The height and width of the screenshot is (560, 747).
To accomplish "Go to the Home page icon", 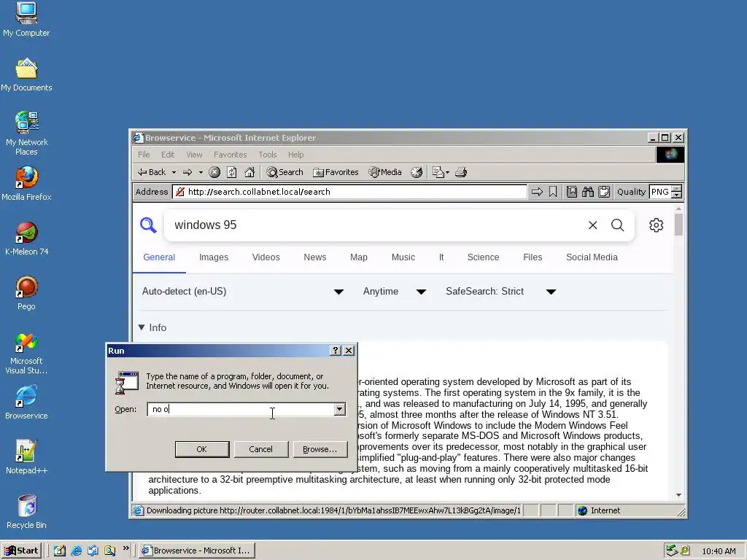I will (249, 172).
